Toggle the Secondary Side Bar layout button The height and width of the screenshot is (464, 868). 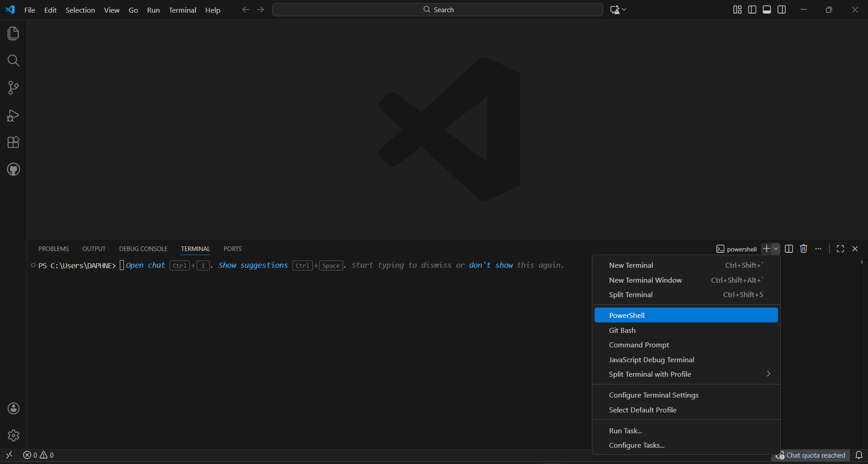(782, 9)
